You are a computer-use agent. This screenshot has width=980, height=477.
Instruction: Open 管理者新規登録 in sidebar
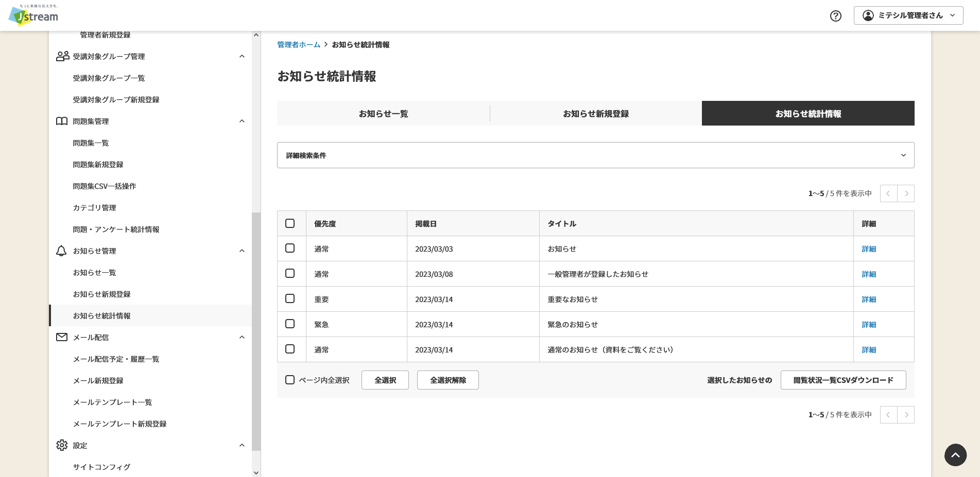coord(105,35)
